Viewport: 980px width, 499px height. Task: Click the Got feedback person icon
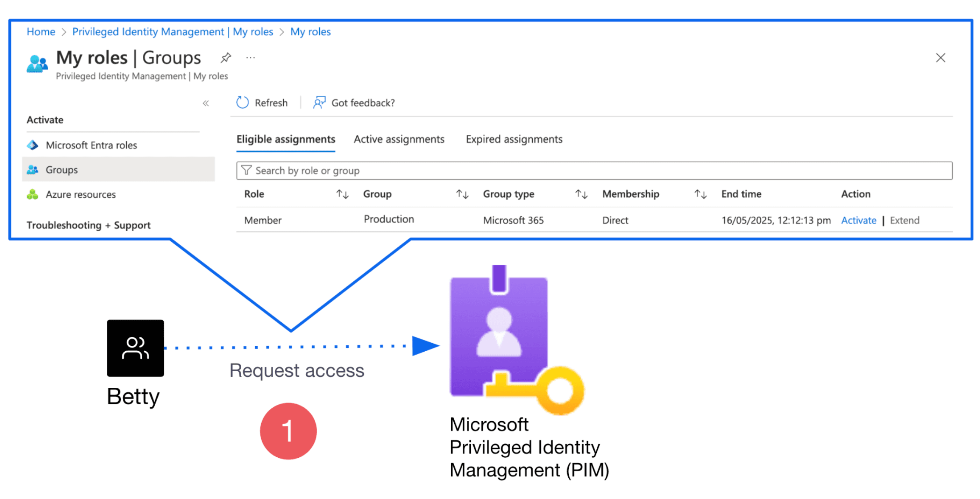tap(319, 103)
